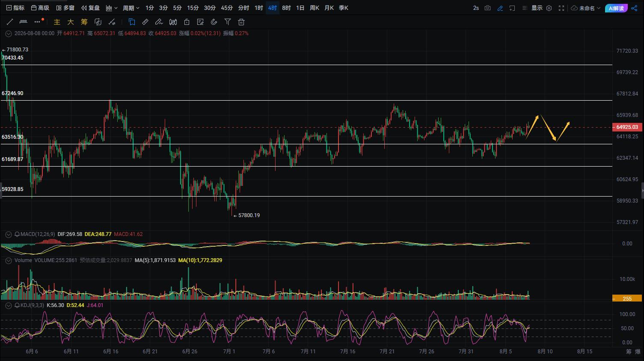This screenshot has width=644, height=361.
Task: Click the filter funnel icon
Action: pos(228,22)
